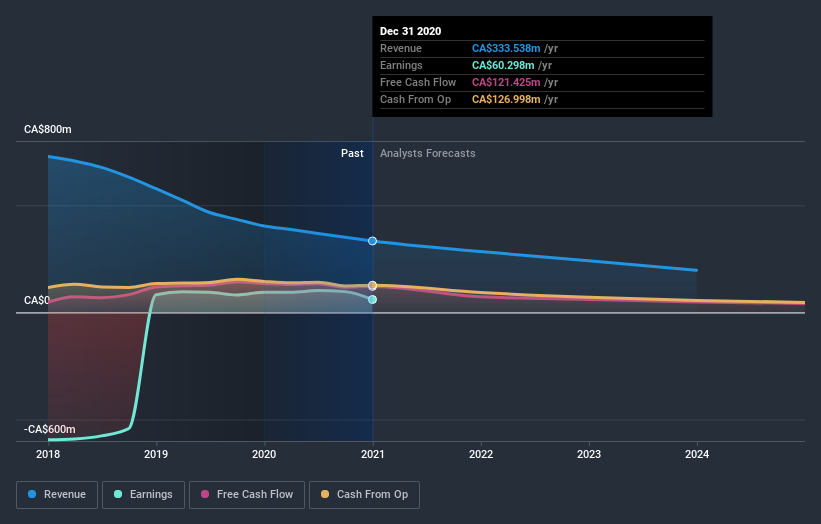Toggle the Free Cash Flow legend series
Viewport: 821px width, 524px height.
[x=247, y=495]
